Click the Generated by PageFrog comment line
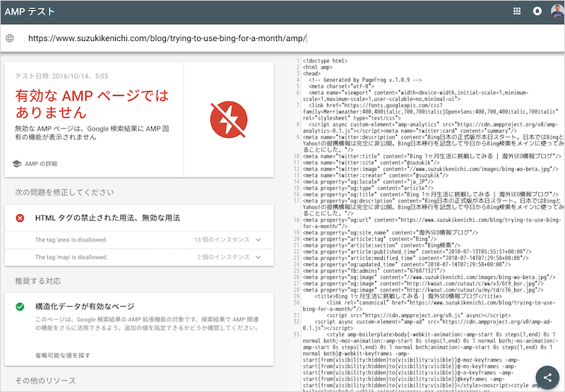Viewport: 565px width, 392px height. pos(365,80)
